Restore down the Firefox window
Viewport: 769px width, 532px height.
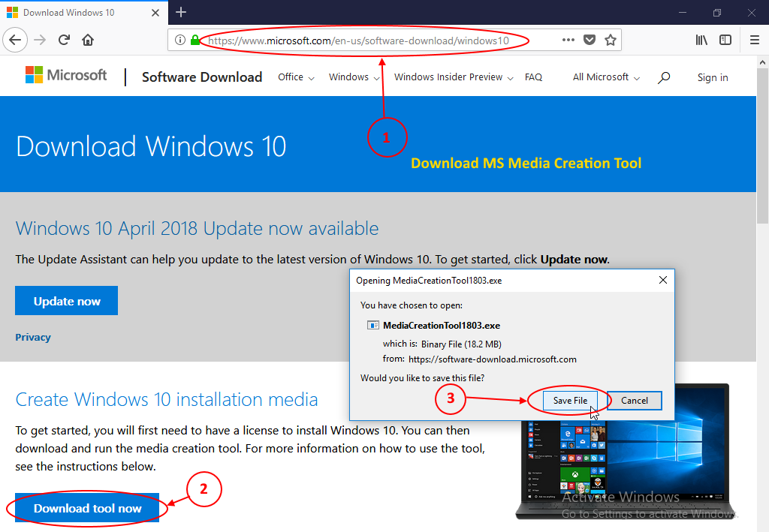[717, 12]
